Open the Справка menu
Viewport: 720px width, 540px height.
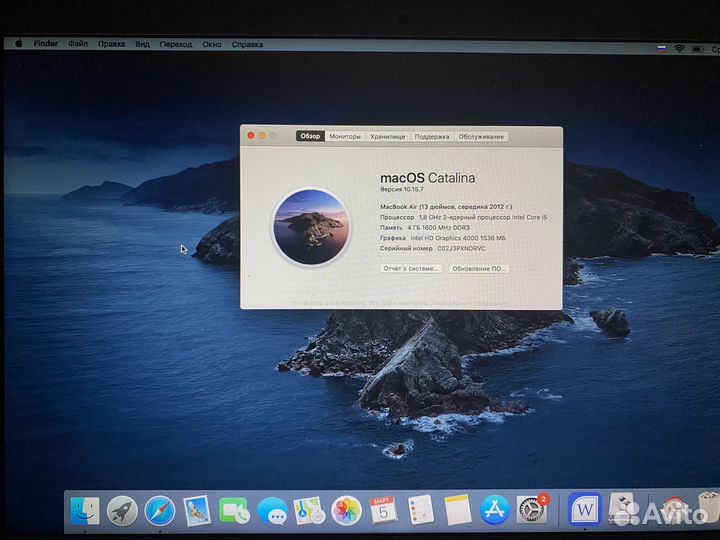tap(247, 45)
